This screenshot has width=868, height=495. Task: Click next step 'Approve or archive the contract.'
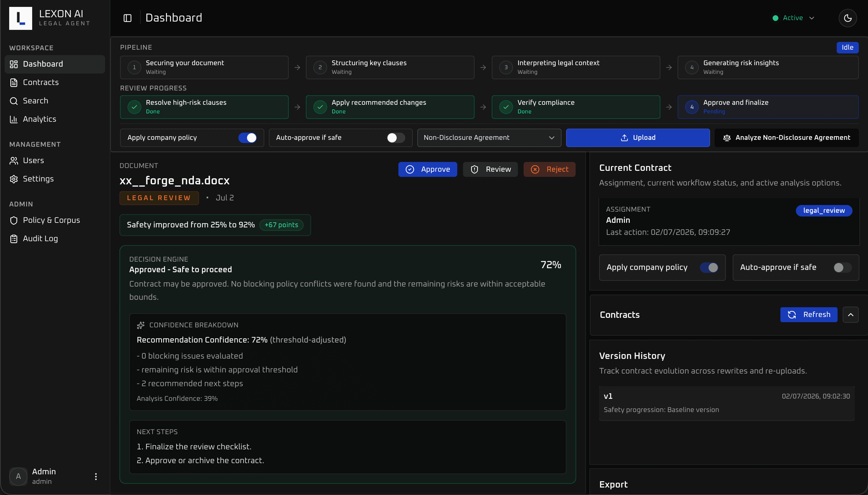coord(200,461)
